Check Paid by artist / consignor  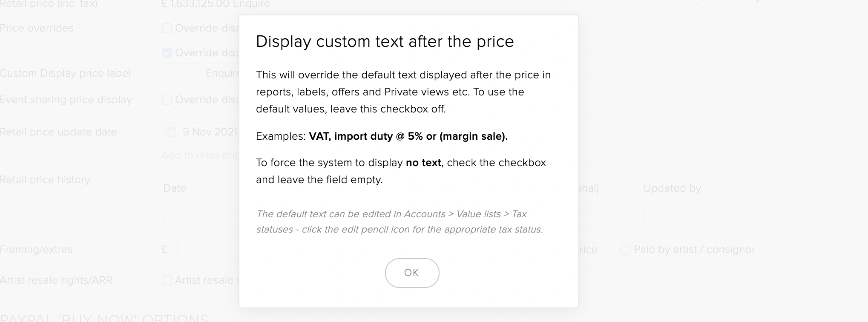(625, 250)
